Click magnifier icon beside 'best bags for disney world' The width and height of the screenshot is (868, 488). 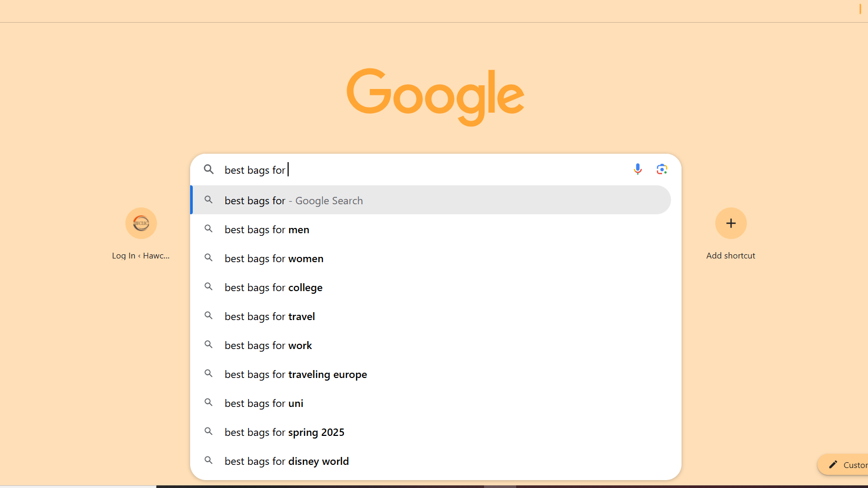209,461
